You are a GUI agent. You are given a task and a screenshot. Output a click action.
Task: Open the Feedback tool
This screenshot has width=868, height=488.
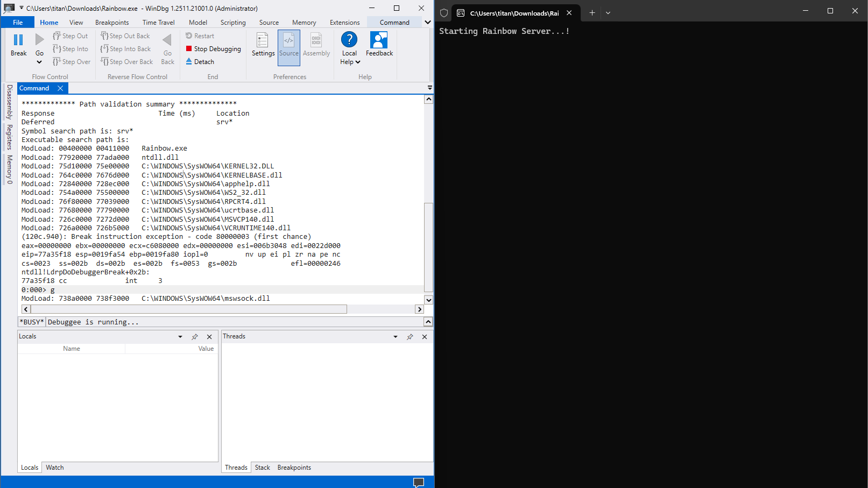pos(379,45)
